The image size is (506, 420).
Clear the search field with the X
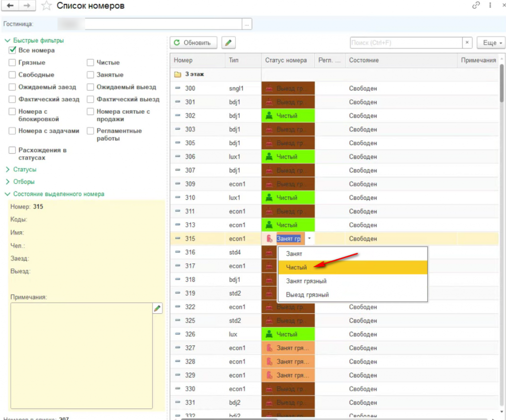467,42
